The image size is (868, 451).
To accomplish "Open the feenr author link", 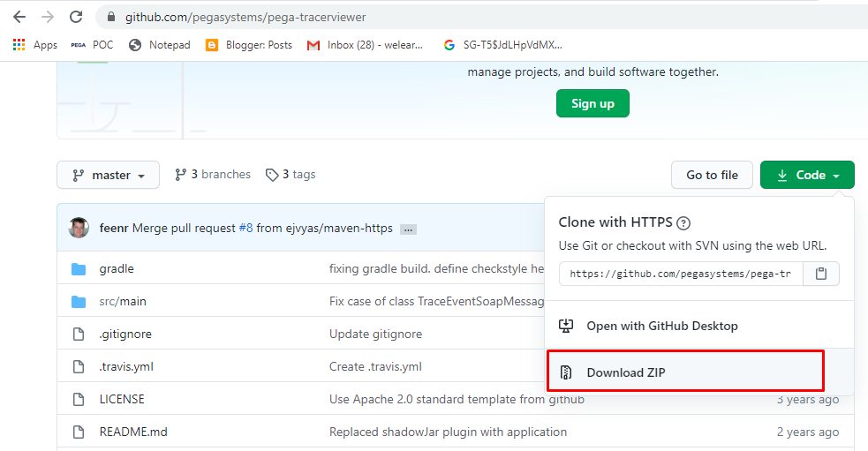I will click(x=114, y=228).
